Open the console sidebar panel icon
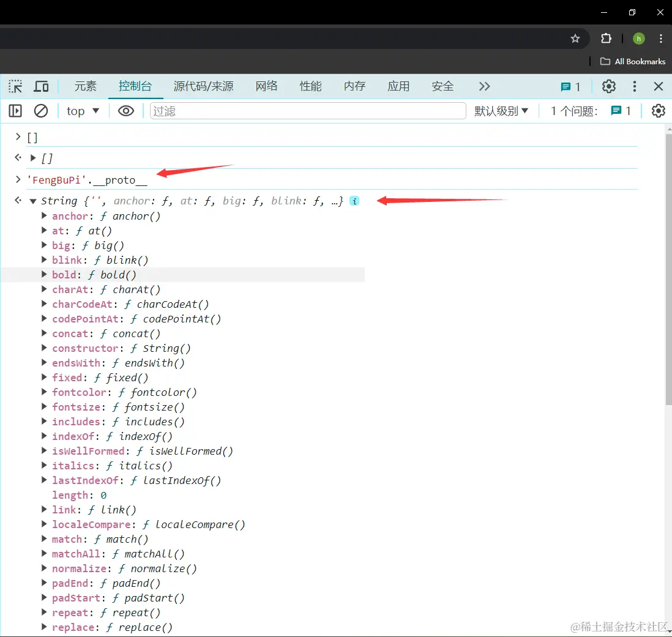The height and width of the screenshot is (637, 672). click(15, 111)
